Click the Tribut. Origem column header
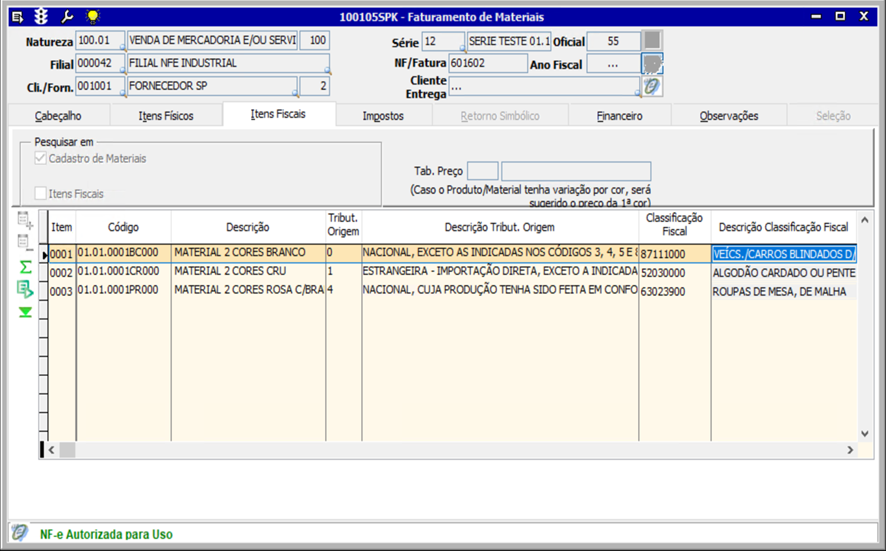Viewport: 886px width, 551px height. pyautogui.click(x=344, y=225)
